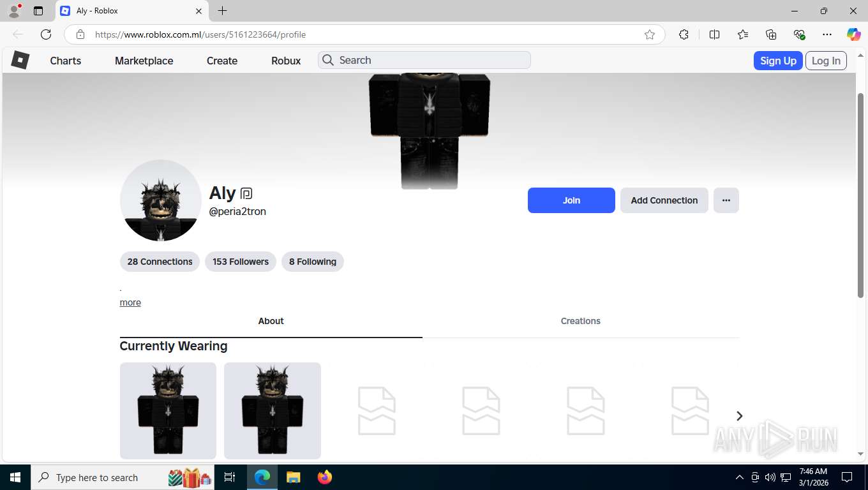868x490 pixels.
Task: Show next Currently Wearing items with arrow
Action: click(739, 416)
